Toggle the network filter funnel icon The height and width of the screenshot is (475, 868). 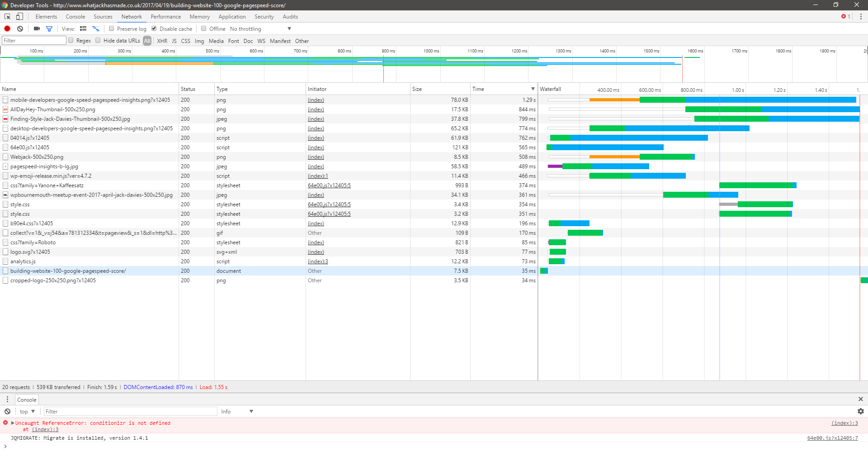(49, 28)
